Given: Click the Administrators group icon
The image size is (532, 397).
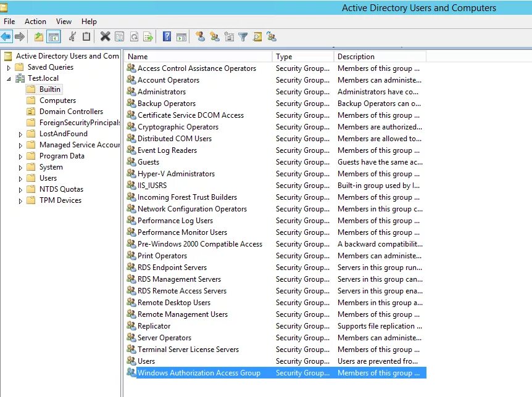Looking at the screenshot, I should tap(131, 91).
